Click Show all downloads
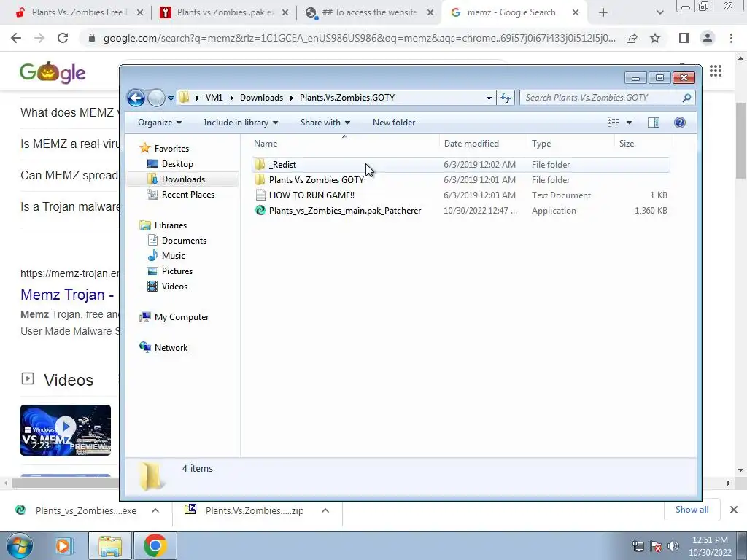747x560 pixels. tap(692, 510)
